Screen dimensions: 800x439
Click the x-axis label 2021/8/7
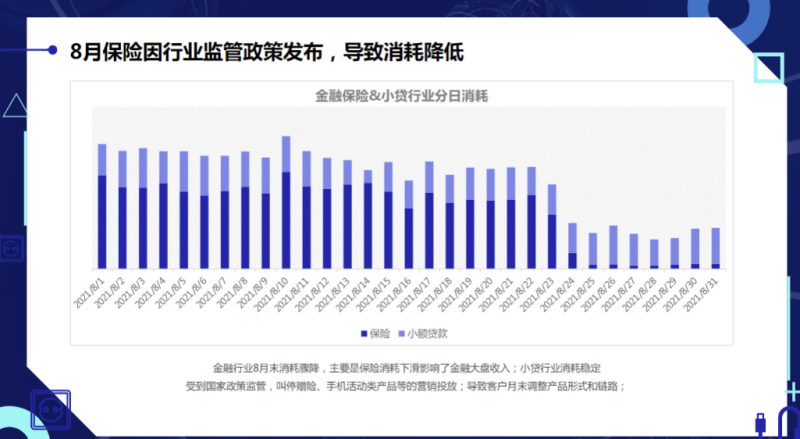(211, 293)
